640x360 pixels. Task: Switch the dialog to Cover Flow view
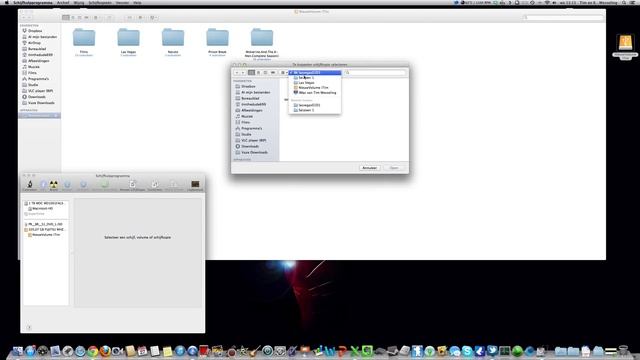(x=273, y=72)
